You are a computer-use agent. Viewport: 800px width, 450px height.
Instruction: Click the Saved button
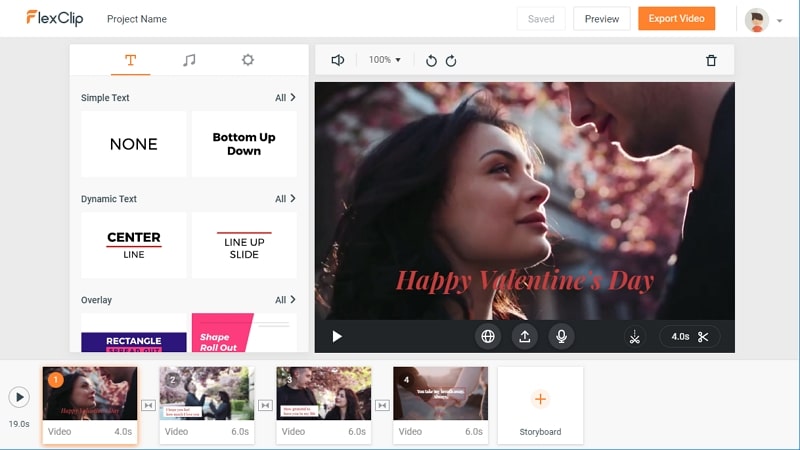541,19
